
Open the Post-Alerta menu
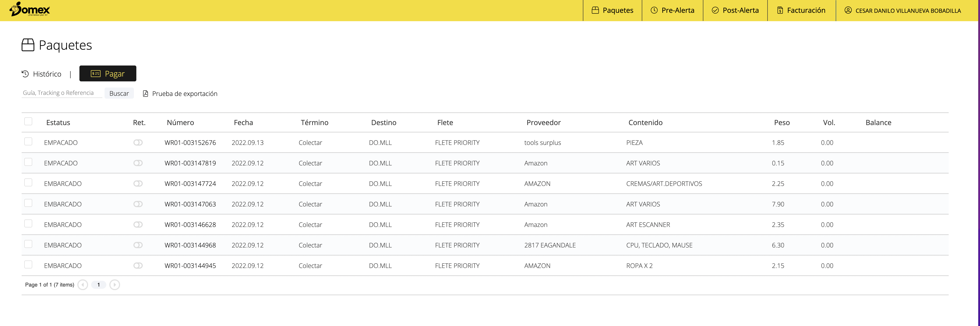[740, 10]
